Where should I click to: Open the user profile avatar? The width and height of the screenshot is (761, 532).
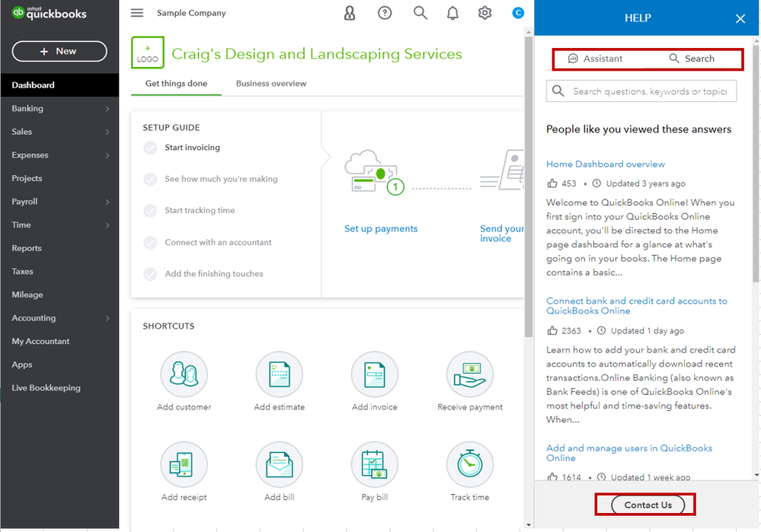tap(518, 13)
